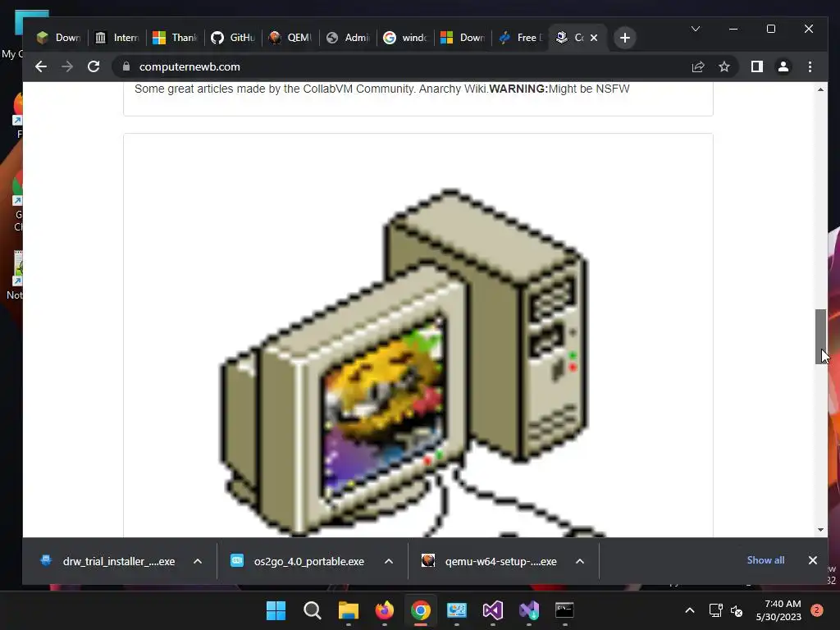Open the Chrome side panel

[757, 66]
